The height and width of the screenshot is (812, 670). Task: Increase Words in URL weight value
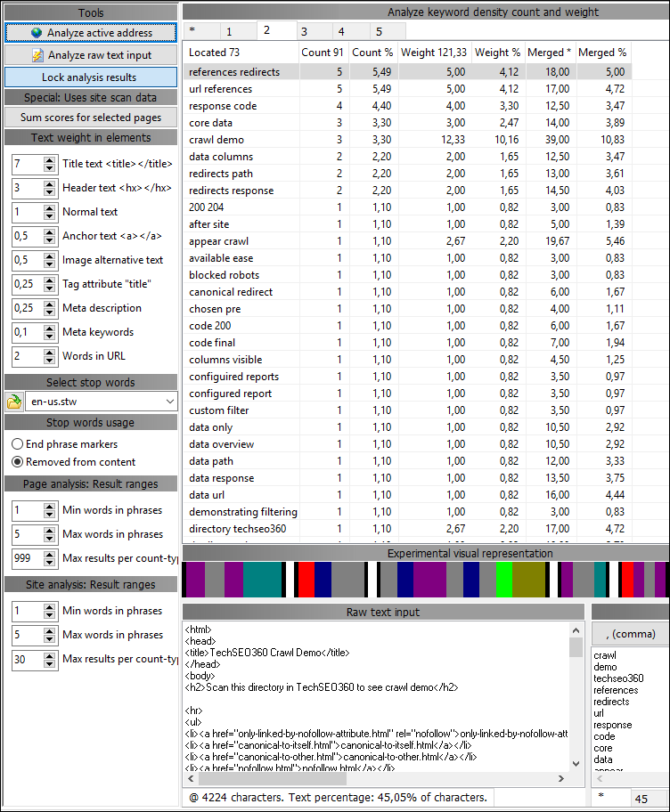tap(49, 353)
